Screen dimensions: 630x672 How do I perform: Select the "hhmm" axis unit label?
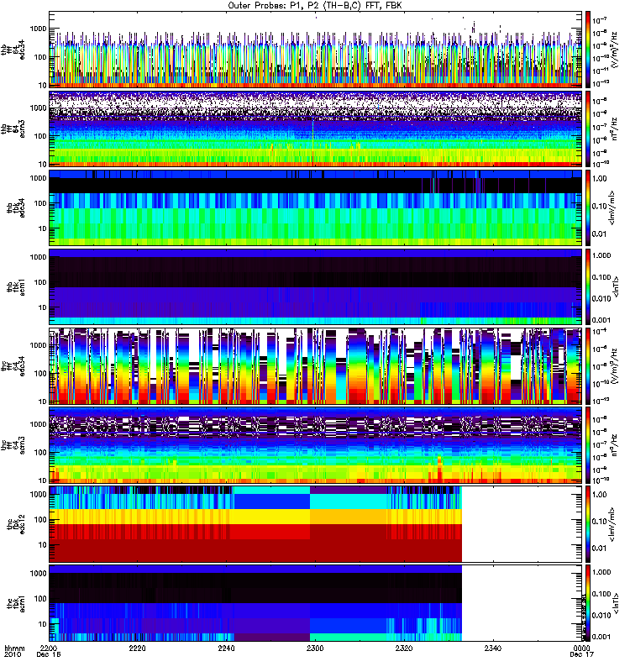tap(14, 648)
